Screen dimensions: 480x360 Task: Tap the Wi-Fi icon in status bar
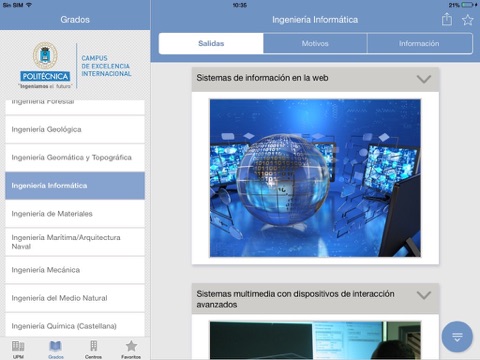(29, 5)
